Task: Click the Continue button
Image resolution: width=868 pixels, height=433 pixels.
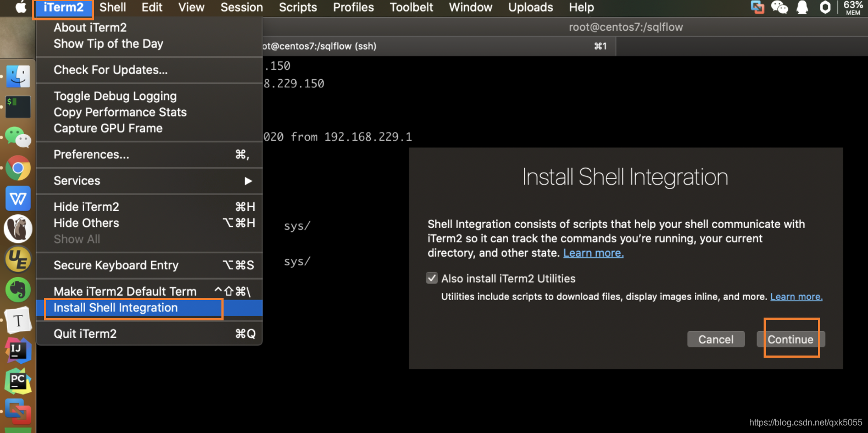Action: pos(791,339)
